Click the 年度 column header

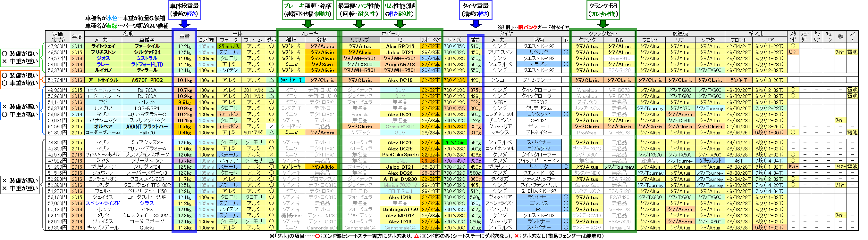(77, 36)
